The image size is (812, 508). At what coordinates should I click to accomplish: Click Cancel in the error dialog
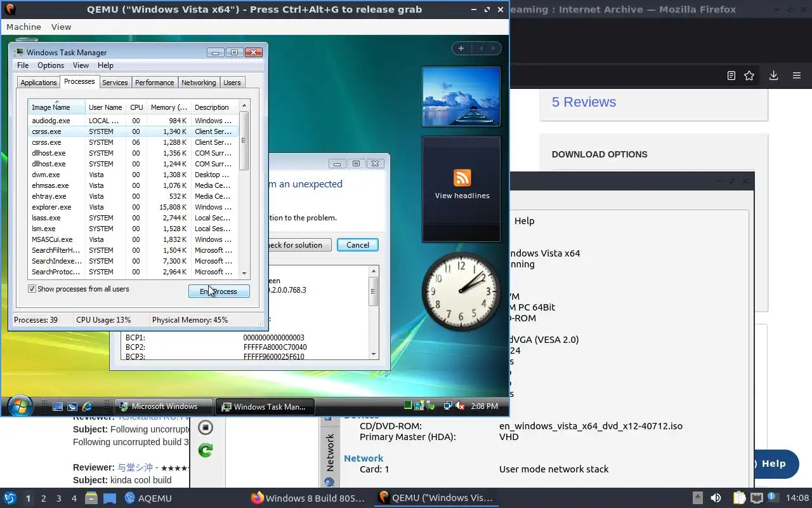click(358, 245)
